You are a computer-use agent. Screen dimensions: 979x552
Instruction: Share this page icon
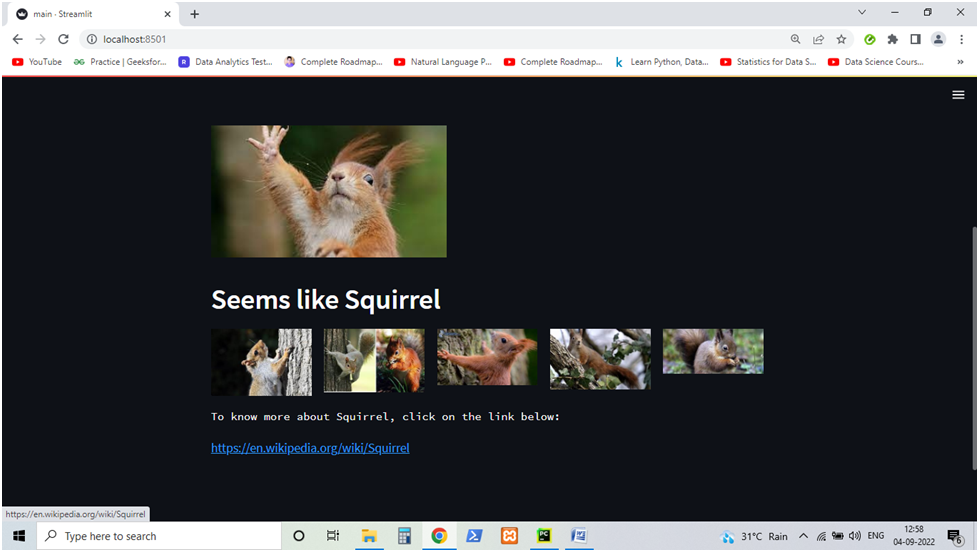[818, 39]
